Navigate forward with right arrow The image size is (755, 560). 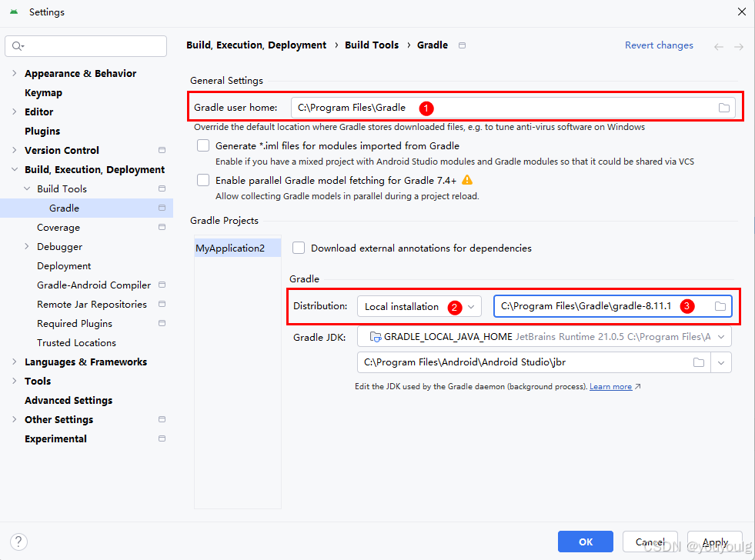pos(739,47)
